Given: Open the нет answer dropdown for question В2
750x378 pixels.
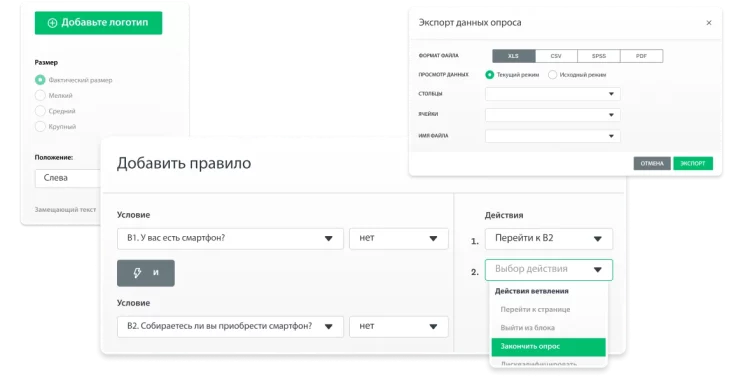Looking at the screenshot, I should [x=399, y=326].
